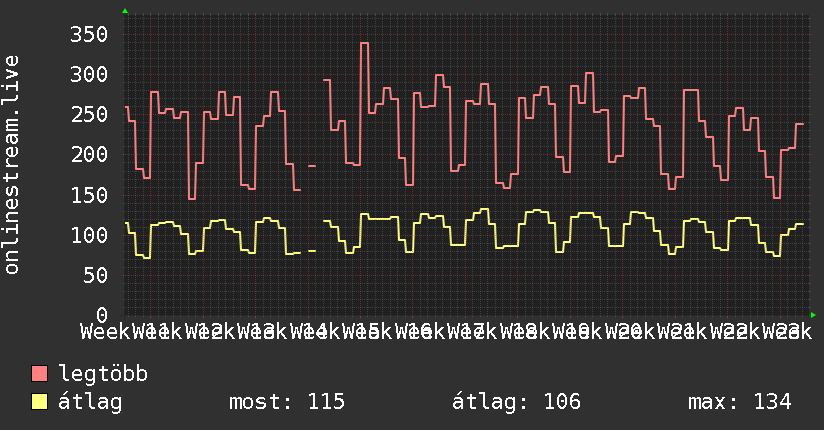Screen dimensions: 824x430
Task: Click the 300 y-axis label
Action: pyautogui.click(x=89, y=75)
